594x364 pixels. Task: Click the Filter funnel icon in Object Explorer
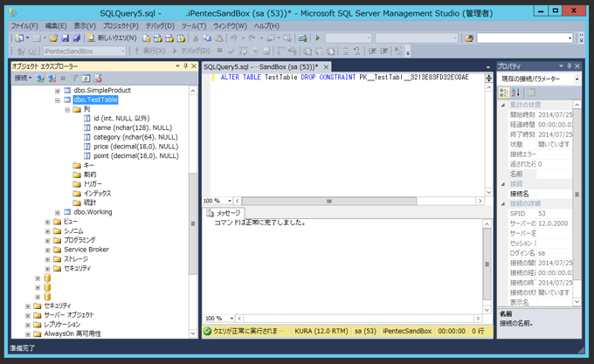pos(74,79)
